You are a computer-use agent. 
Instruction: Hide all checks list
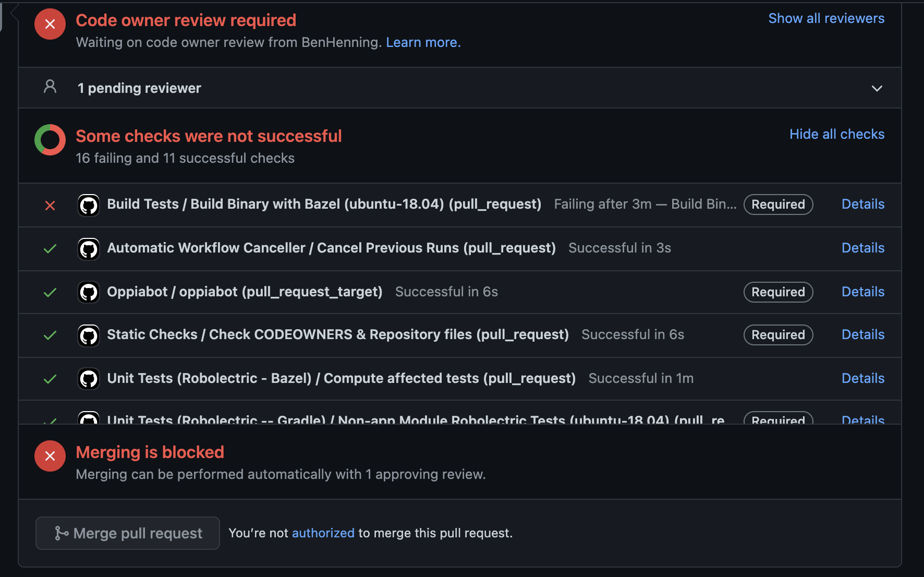pyautogui.click(x=837, y=134)
